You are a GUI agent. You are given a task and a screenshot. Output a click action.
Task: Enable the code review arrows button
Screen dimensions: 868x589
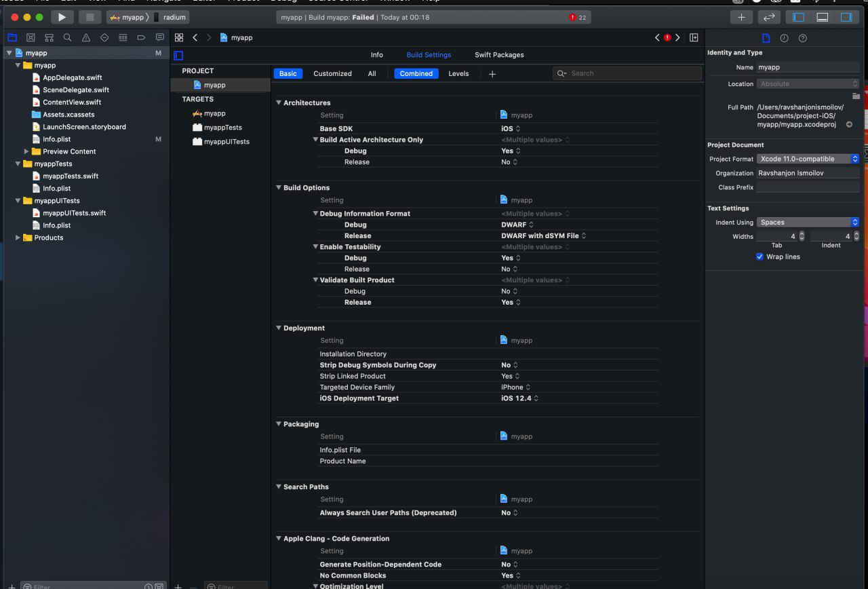pos(769,17)
